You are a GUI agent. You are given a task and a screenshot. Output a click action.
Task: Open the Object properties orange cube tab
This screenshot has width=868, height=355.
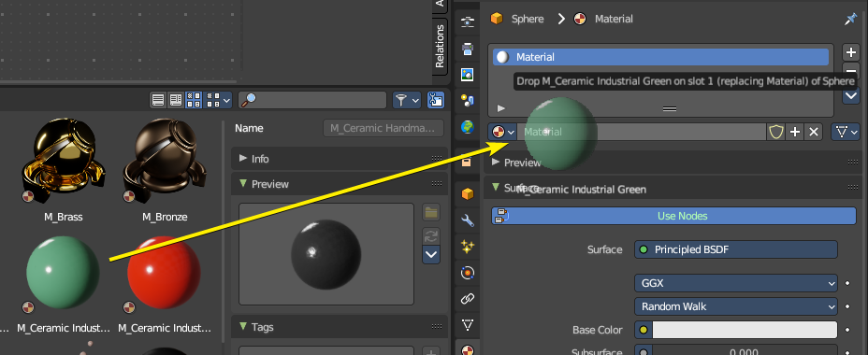468,194
